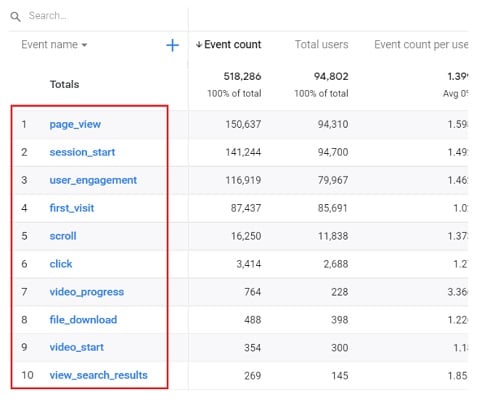The image size is (482, 400).
Task: Open the first_visit event link
Action: coord(72,208)
